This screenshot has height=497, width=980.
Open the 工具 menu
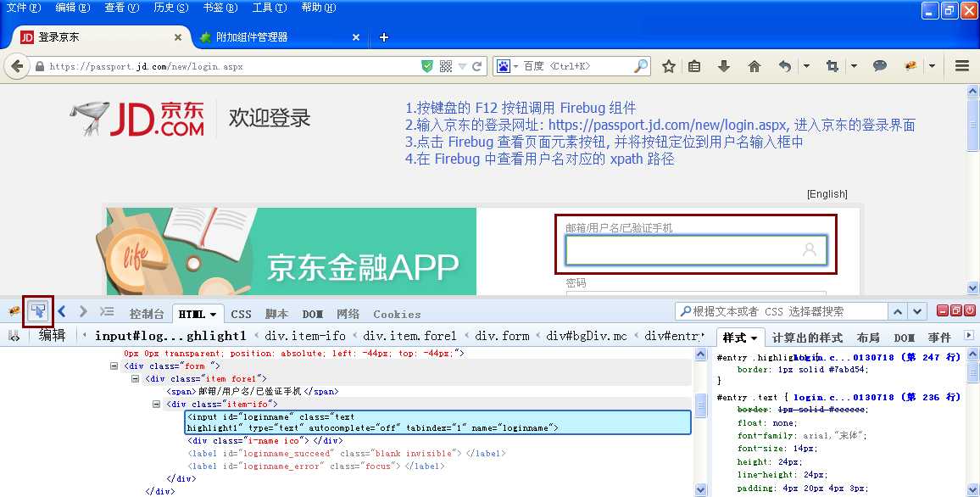(270, 8)
